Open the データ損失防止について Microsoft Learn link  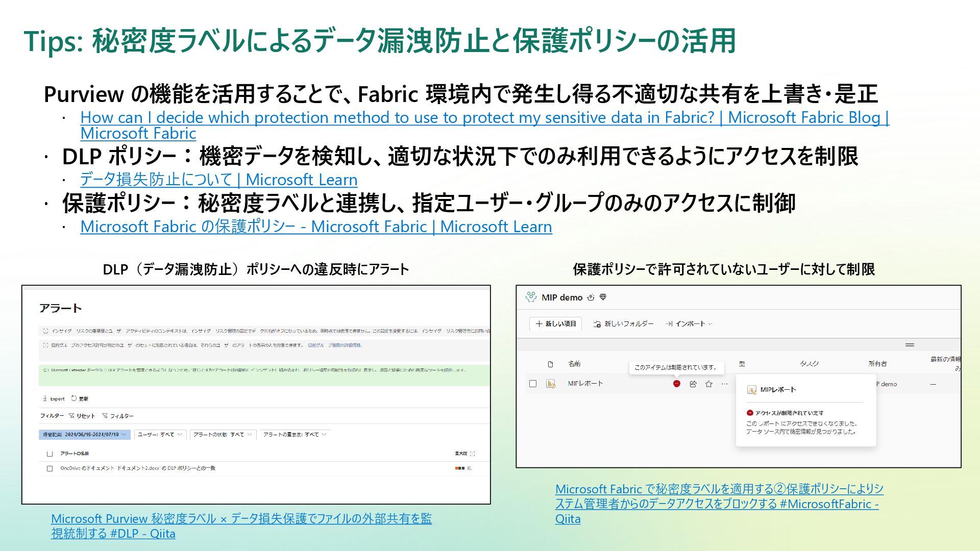218,180
